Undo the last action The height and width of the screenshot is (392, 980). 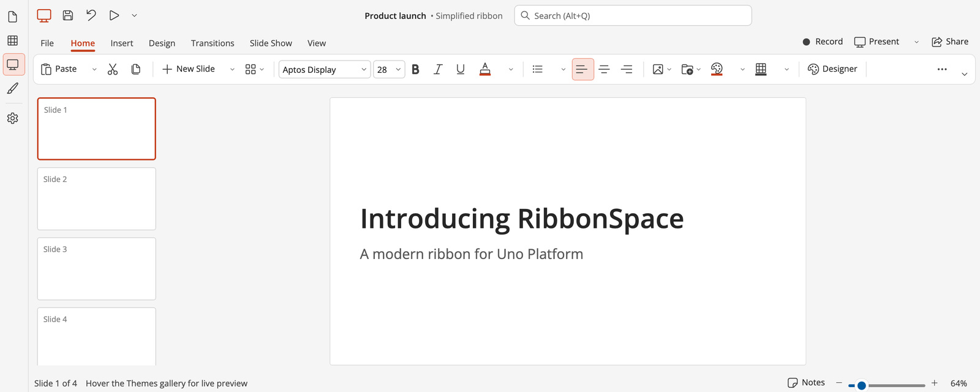pos(91,15)
